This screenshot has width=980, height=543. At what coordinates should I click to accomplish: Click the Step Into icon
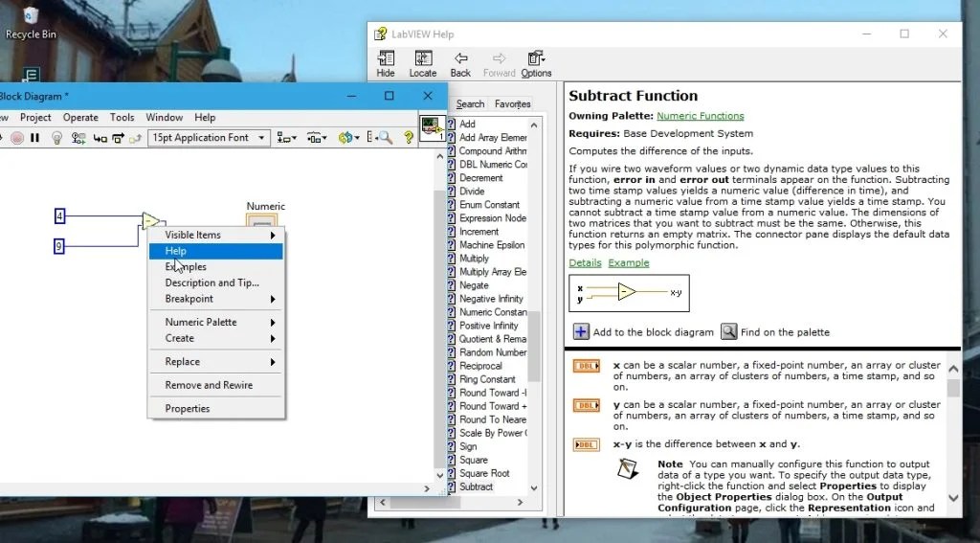(100, 138)
